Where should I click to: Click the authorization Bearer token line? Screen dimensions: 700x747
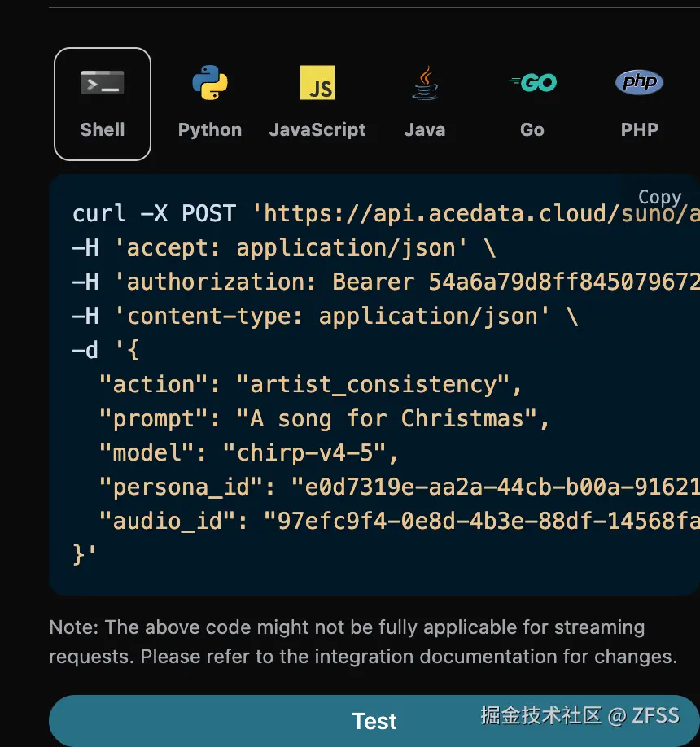point(386,282)
